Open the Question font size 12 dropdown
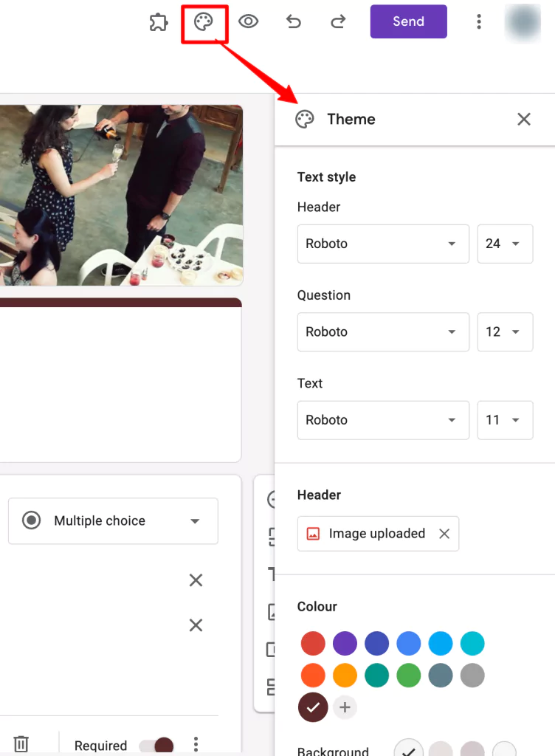 [505, 331]
